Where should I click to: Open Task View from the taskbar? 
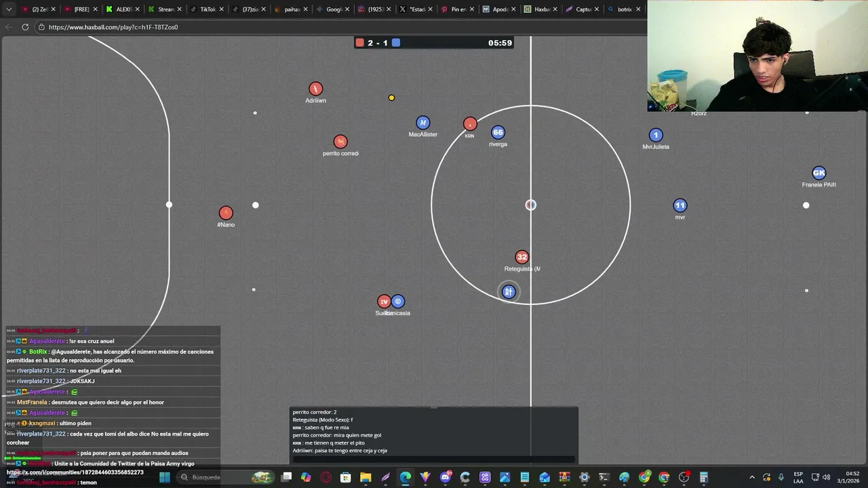[287, 477]
